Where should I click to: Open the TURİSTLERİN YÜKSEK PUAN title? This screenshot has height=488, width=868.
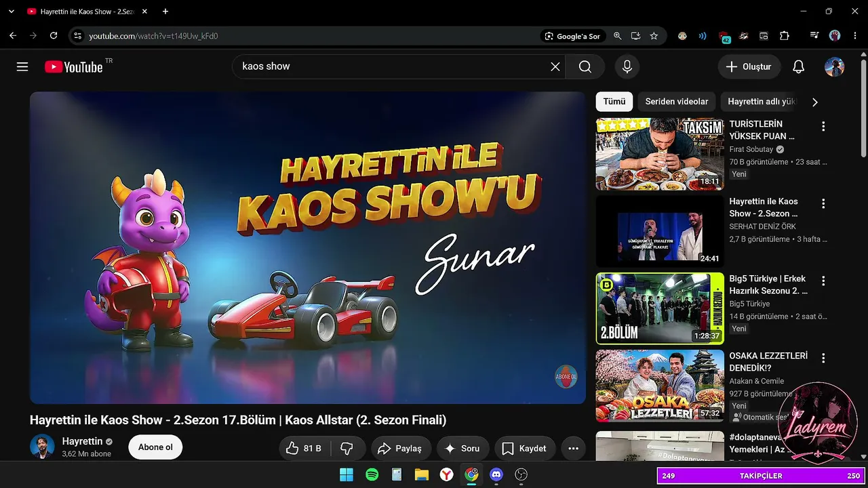pos(762,130)
